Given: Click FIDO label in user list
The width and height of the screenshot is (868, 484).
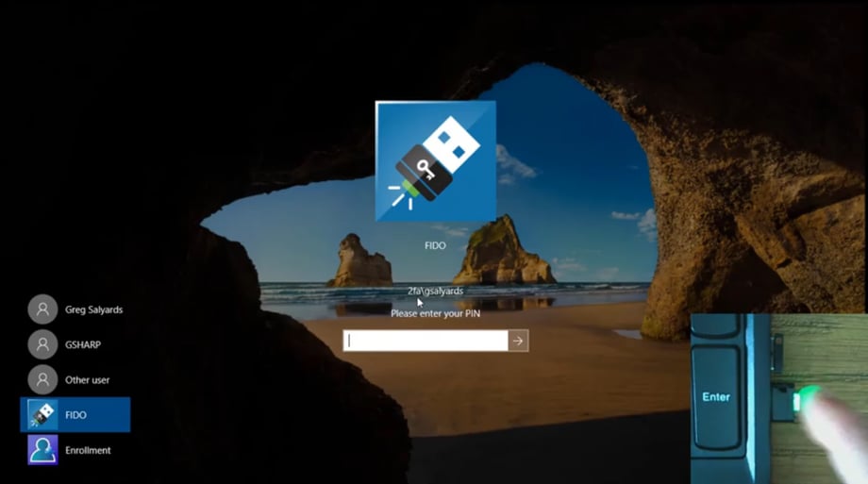Looking at the screenshot, I should click(x=75, y=415).
